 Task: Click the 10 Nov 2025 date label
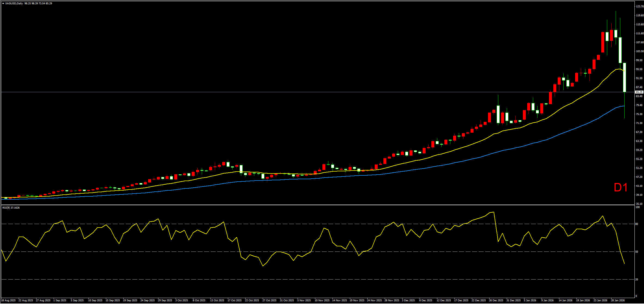click(322, 300)
